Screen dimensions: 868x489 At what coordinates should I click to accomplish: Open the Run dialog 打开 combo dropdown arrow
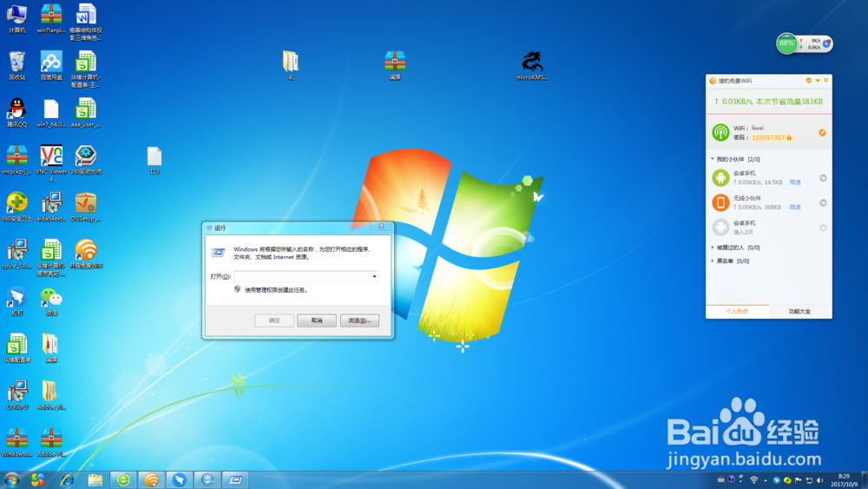(374, 276)
